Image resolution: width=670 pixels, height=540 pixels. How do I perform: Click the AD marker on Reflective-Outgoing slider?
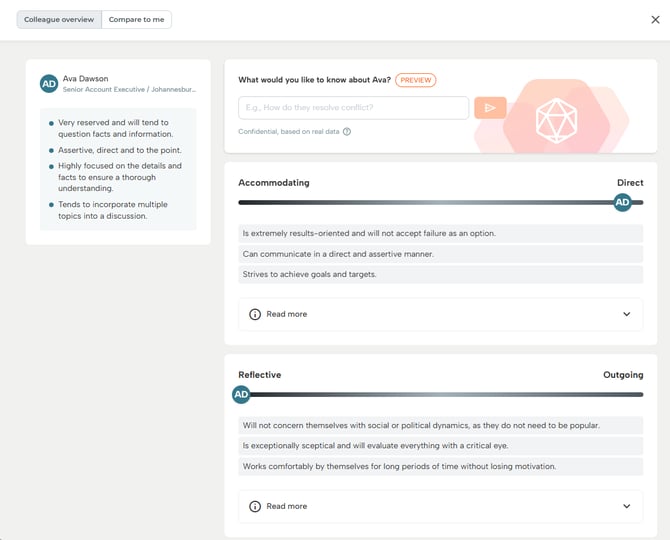tap(241, 394)
